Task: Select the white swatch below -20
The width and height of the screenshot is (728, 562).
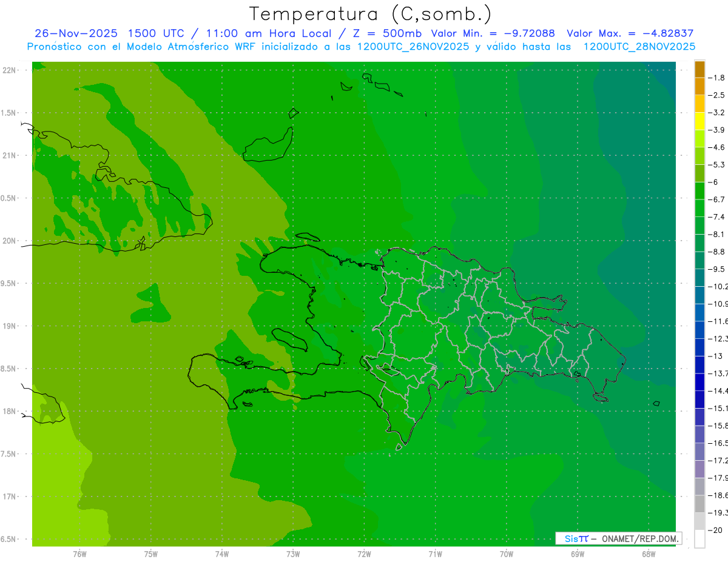Action: [x=700, y=539]
